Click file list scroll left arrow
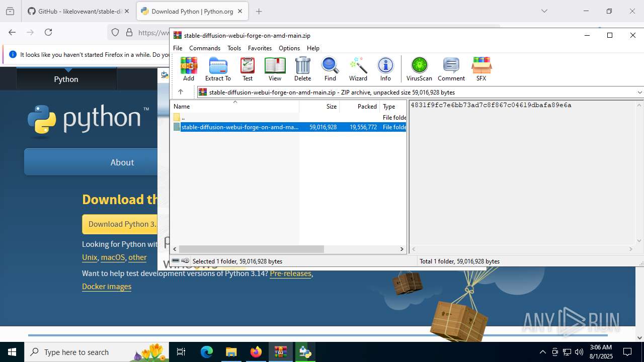This screenshot has width=644, height=362. pos(175,249)
